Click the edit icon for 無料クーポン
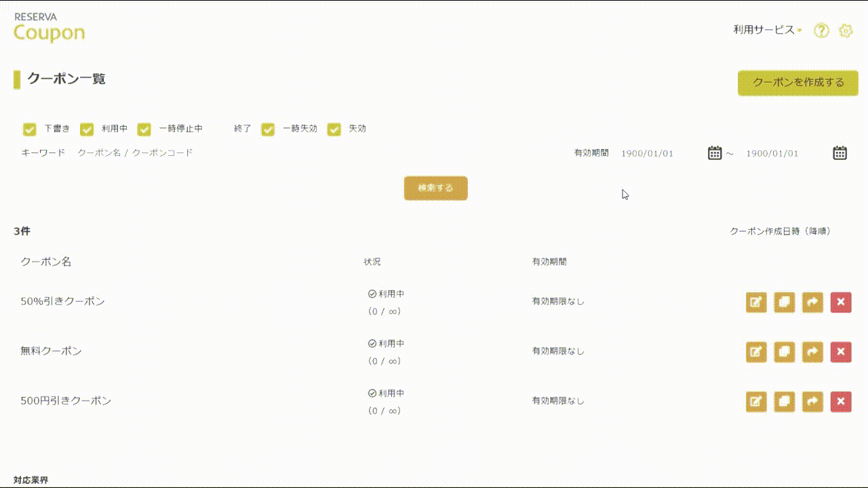The width and height of the screenshot is (868, 488). (x=756, y=352)
